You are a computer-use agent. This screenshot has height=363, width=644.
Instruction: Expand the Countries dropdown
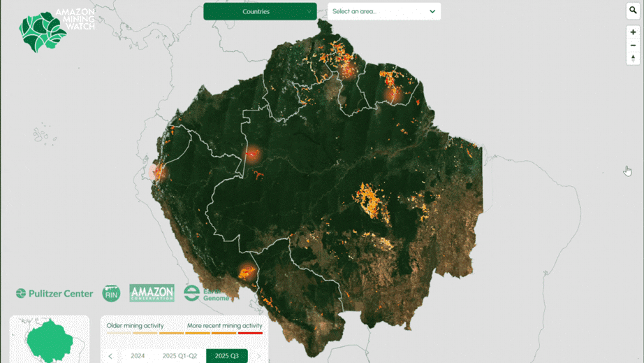pyautogui.click(x=260, y=11)
